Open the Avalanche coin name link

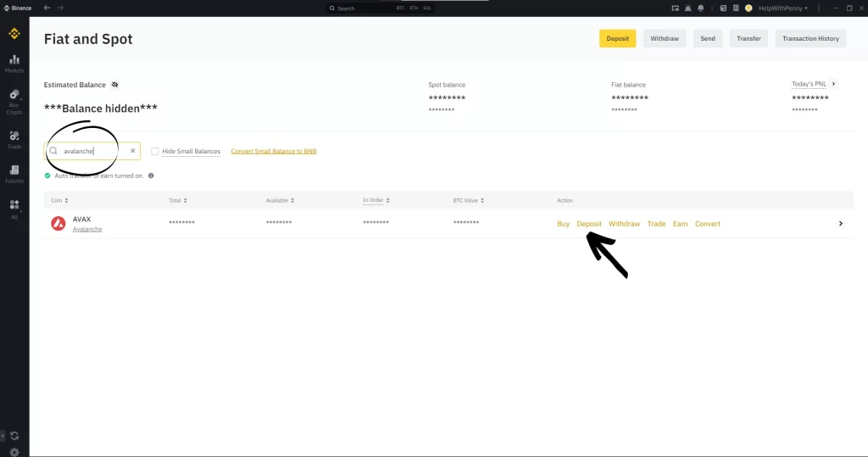[87, 229]
